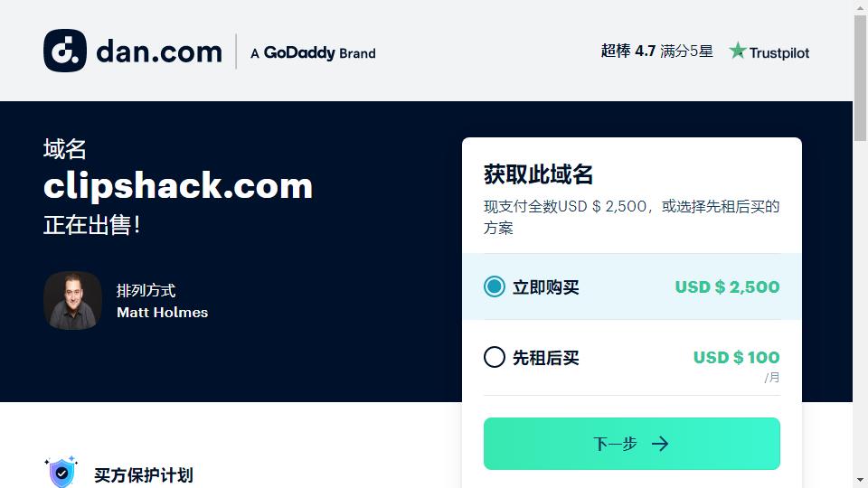Open the GoDaddy Brand logo link

[x=314, y=52]
